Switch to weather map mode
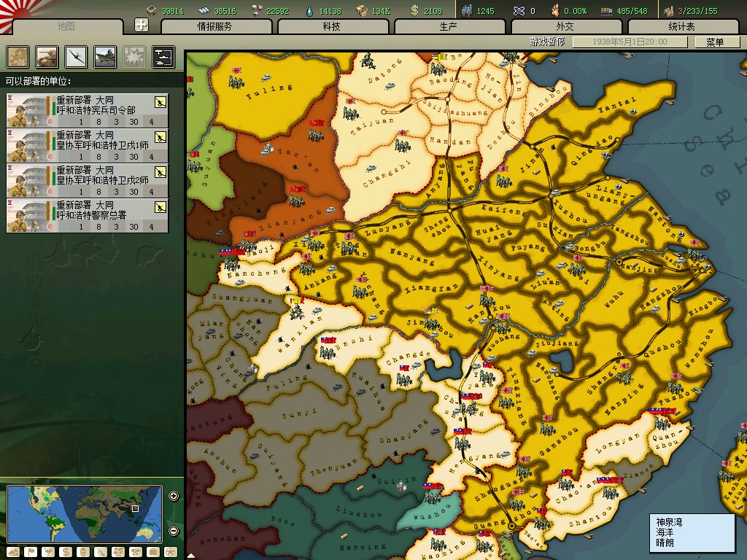 click(48, 552)
